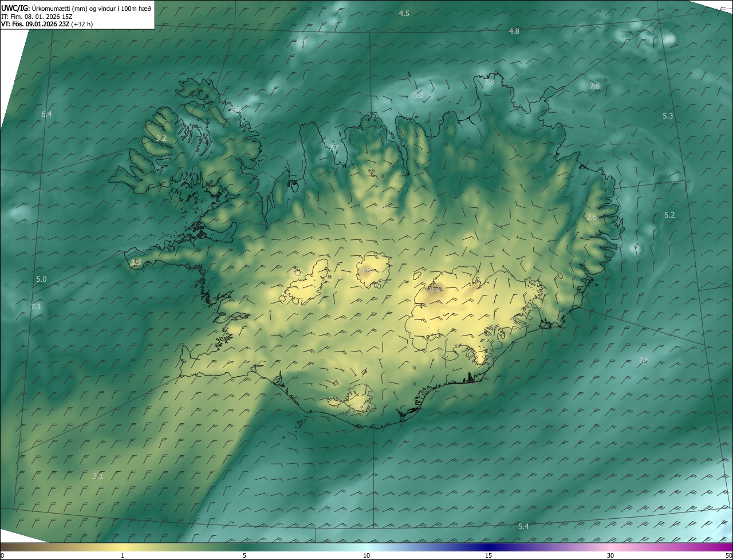Select the color scale tick label 5
The image size is (733, 560).
[x=245, y=556]
